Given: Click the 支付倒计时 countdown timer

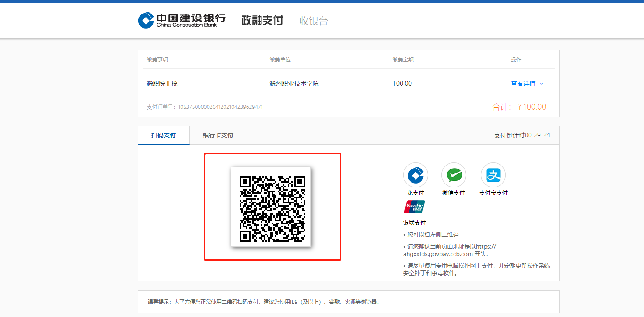Looking at the screenshot, I should (522, 135).
